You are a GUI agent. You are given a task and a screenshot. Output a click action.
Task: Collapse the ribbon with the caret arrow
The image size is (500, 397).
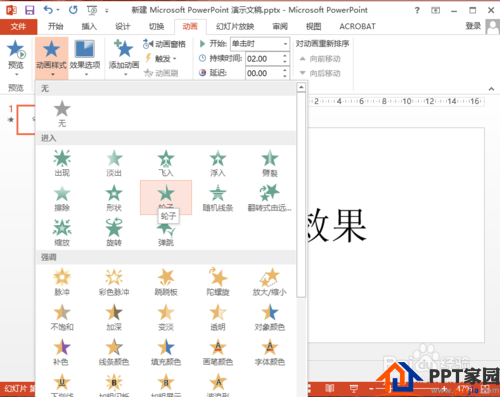(491, 89)
